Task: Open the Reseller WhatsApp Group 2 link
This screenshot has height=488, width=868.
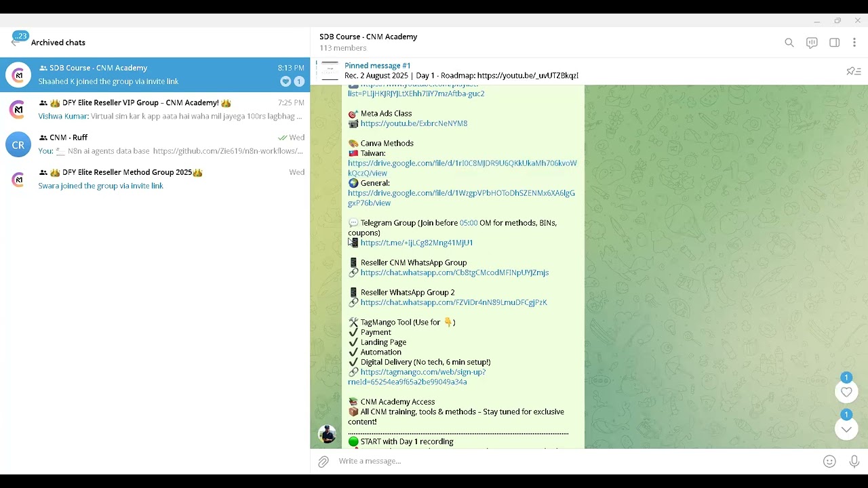Action: pos(454,302)
